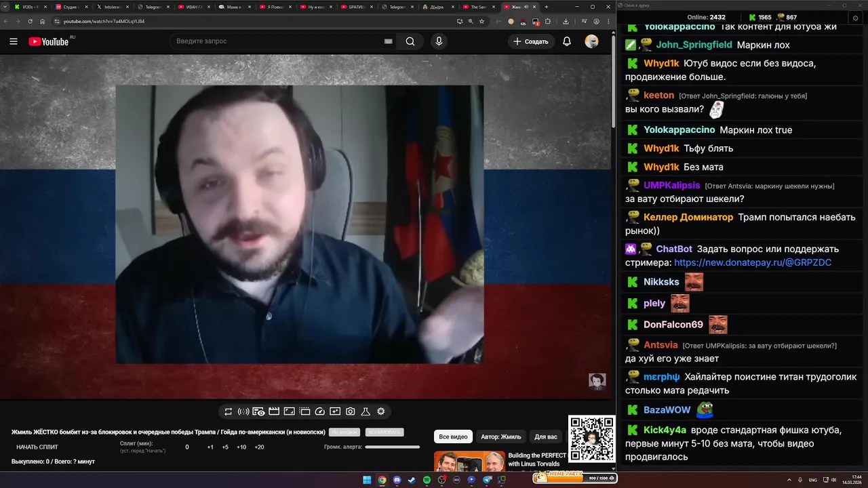
Task: Open Chrome downloads icon
Action: tap(566, 21)
